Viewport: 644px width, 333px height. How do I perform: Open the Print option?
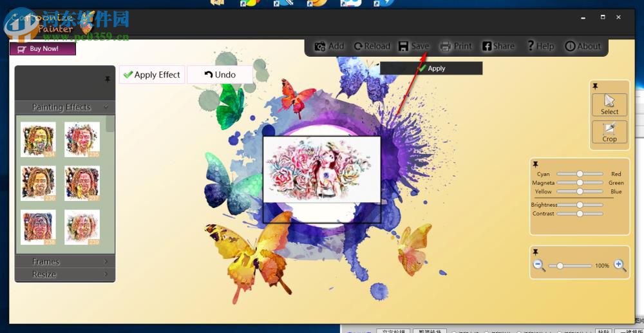456,46
